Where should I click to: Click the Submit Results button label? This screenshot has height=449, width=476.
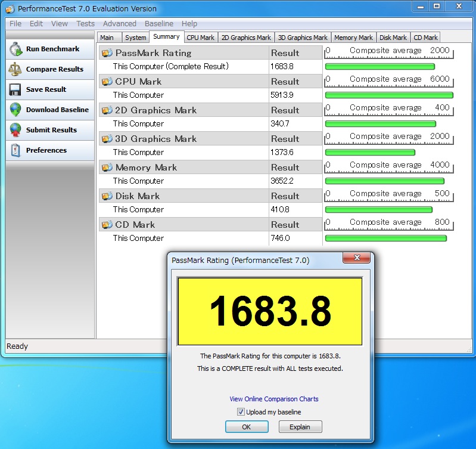[51, 130]
